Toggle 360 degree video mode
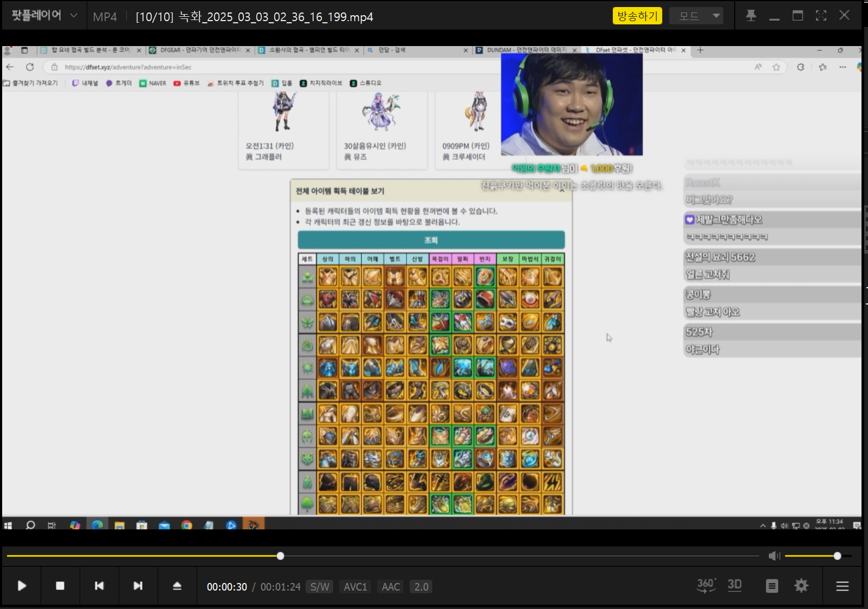The width and height of the screenshot is (868, 609). point(706,585)
